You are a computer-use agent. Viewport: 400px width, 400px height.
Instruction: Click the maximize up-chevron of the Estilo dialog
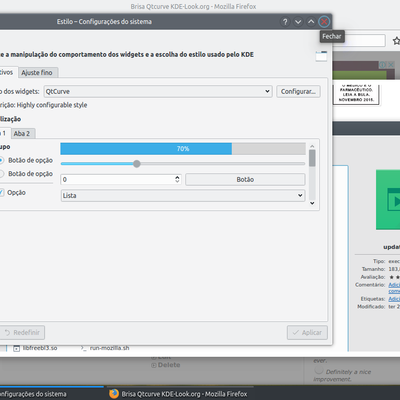311,22
